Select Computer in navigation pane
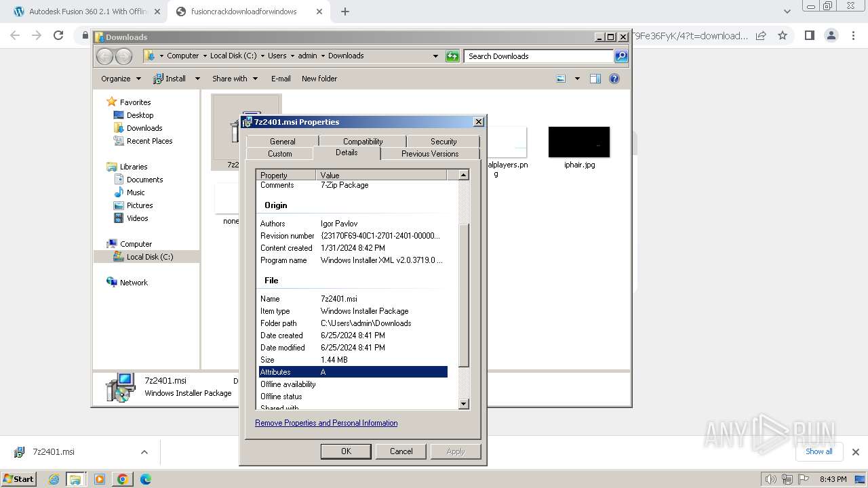 point(136,244)
